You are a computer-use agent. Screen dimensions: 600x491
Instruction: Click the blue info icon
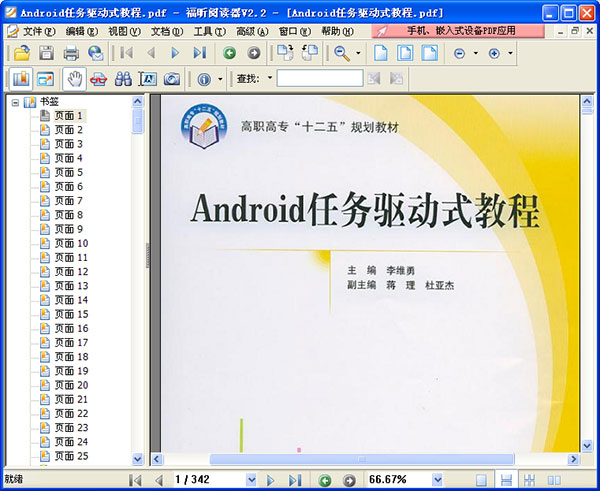(204, 79)
